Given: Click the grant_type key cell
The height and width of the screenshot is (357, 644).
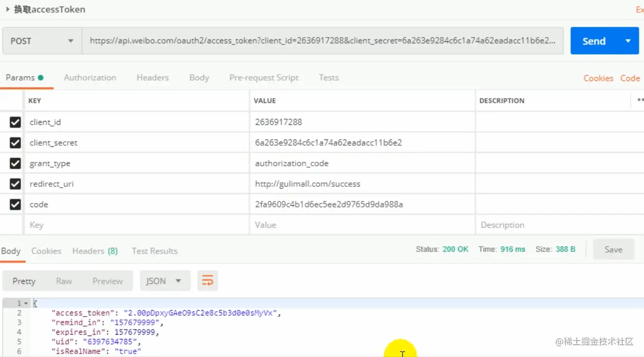Looking at the screenshot, I should coord(136,163).
